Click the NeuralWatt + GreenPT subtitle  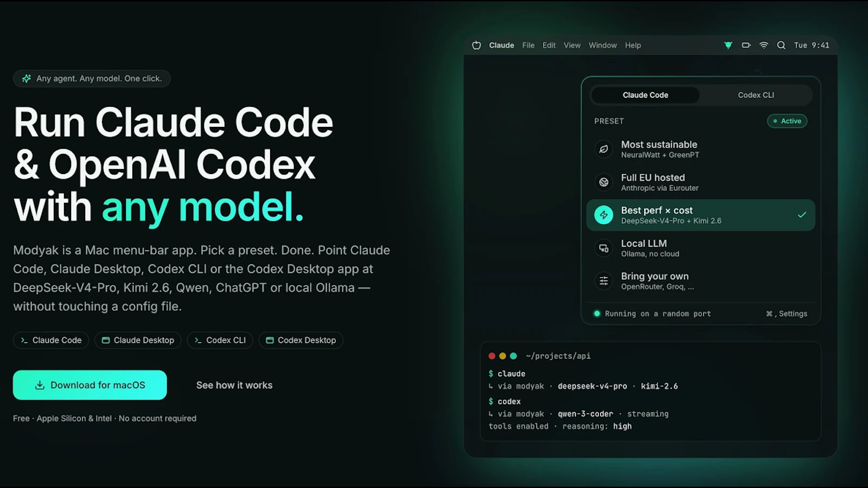tap(660, 155)
